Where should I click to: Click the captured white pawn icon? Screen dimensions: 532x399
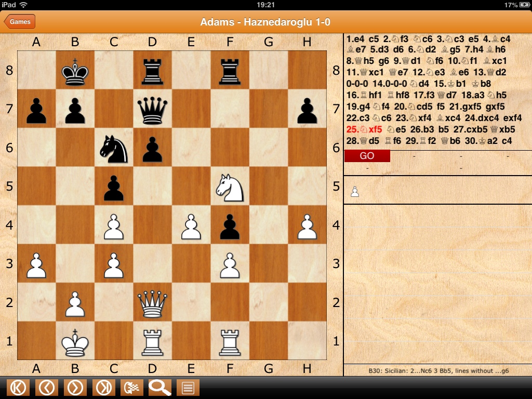355,192
